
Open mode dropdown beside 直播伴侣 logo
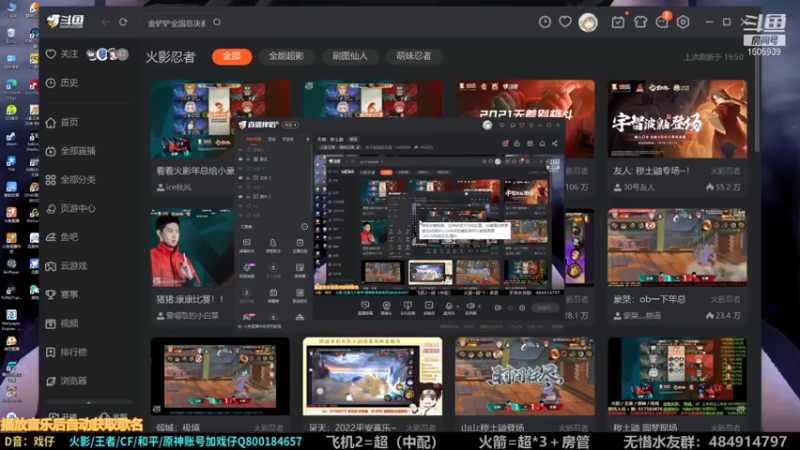(290, 125)
